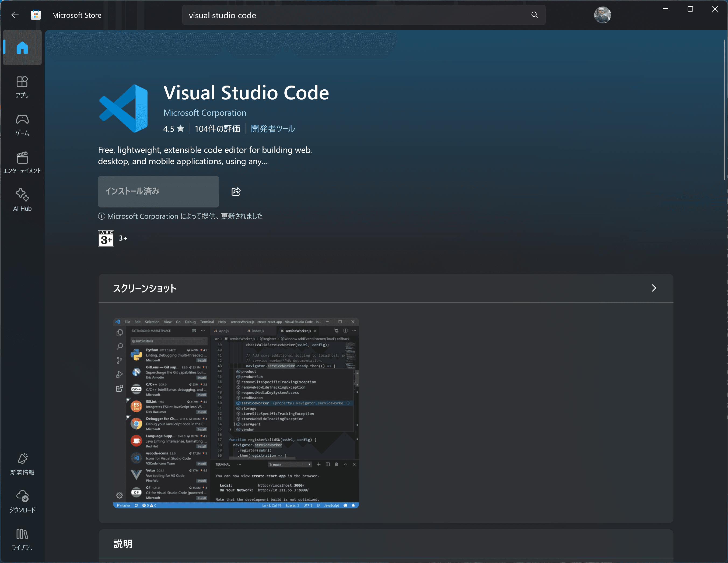Click the search magnifier icon
This screenshot has height=563, width=728.
point(534,15)
